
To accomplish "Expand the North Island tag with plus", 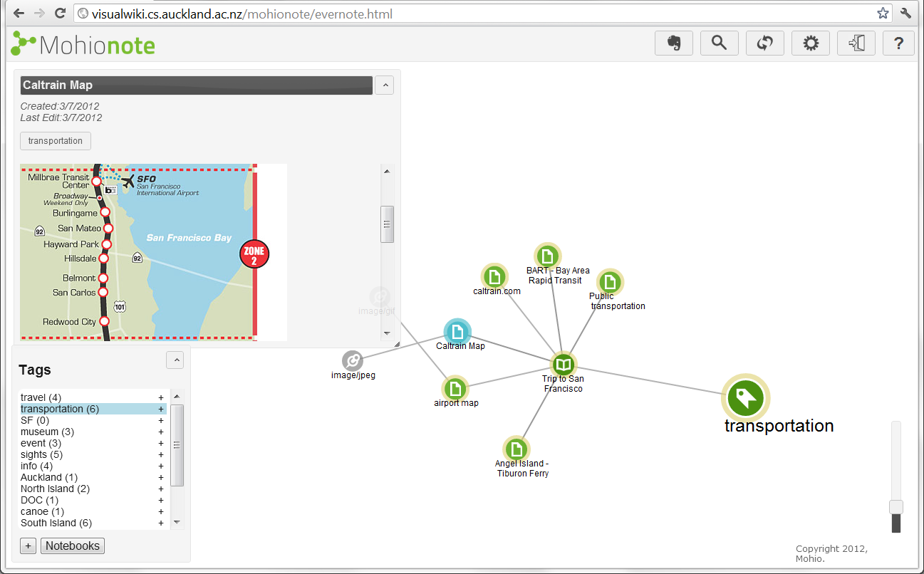I will 161,489.
